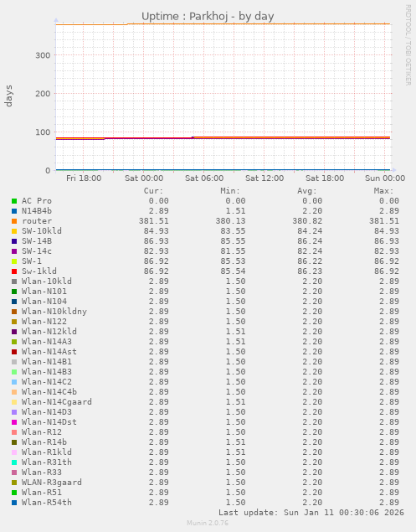
Task: Click the 'Sat 12:00' x-axis label
Action: tap(264, 178)
